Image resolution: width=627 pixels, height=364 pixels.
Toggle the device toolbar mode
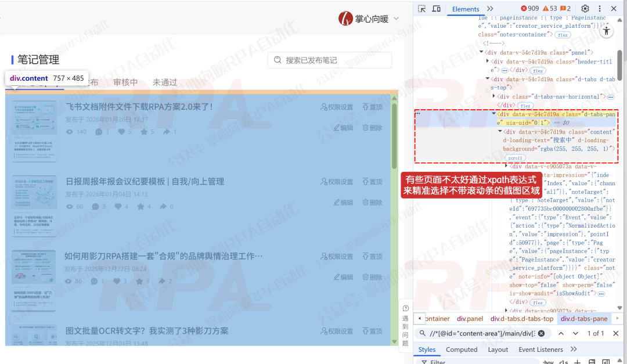coord(437,8)
